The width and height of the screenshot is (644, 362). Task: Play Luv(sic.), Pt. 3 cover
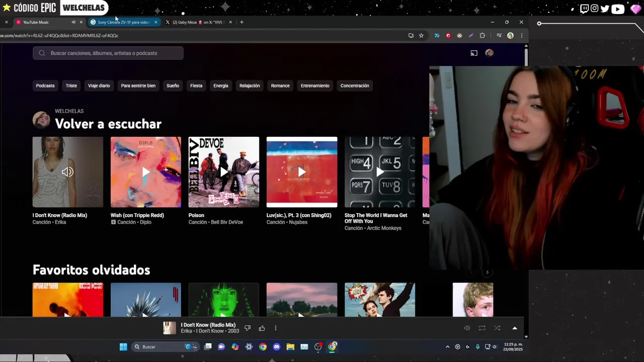tap(302, 172)
